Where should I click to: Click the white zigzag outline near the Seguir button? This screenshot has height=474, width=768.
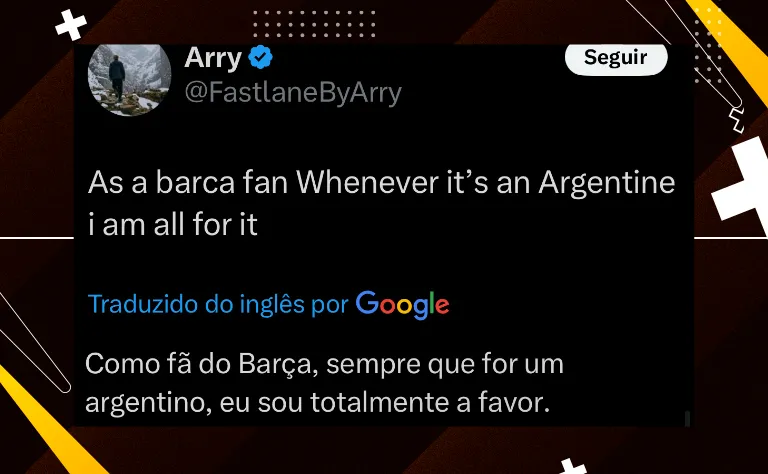(x=737, y=120)
